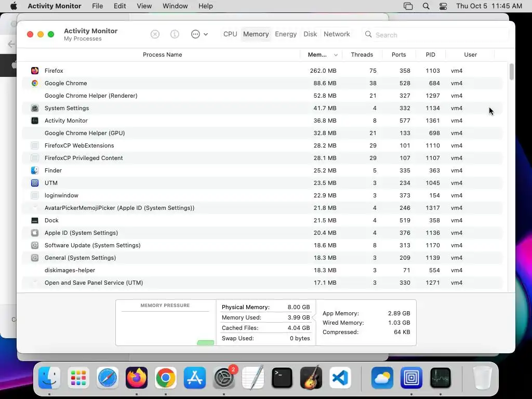This screenshot has width=532, height=399.
Task: Select the Apple ID (System Settings) process icon
Action: (x=35, y=233)
